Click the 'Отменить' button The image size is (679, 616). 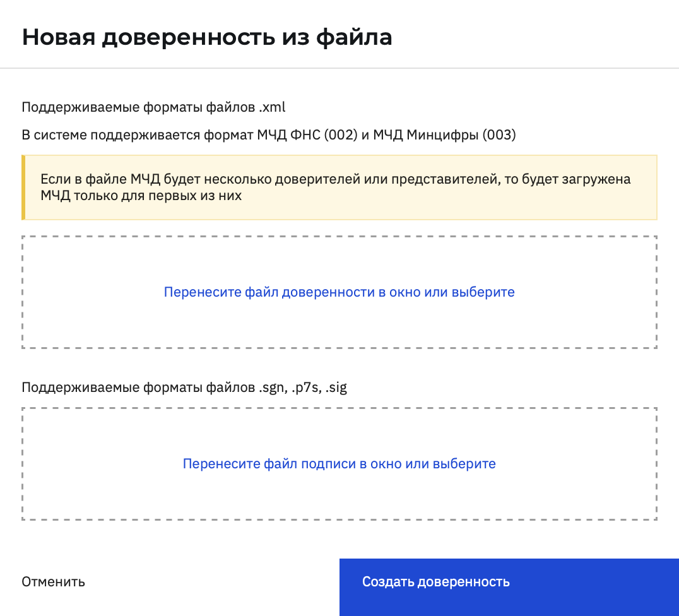coord(53,582)
